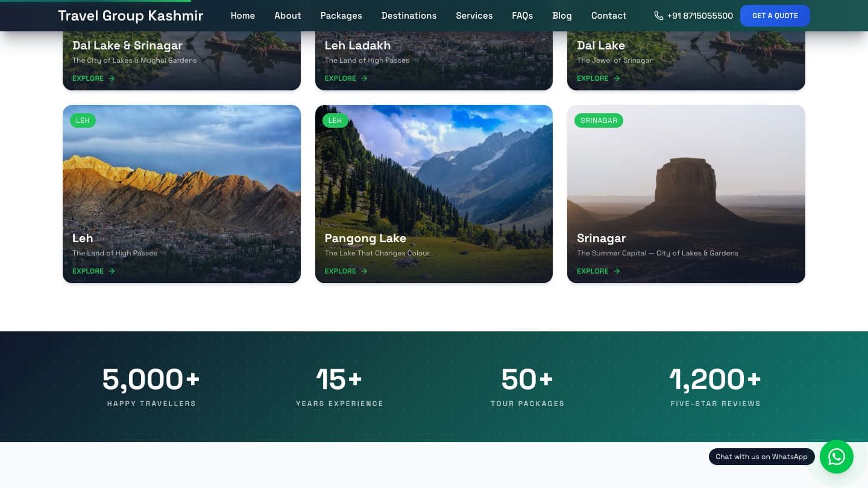Image resolution: width=868 pixels, height=488 pixels.
Task: Open the Leh mountain range photo card
Action: [x=181, y=194]
